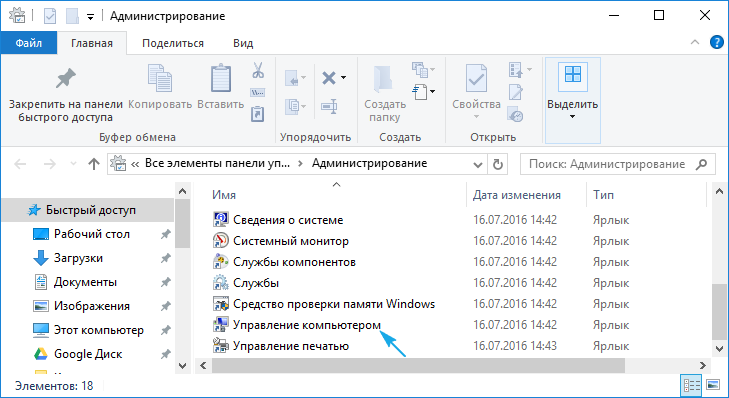Viewport: 729px width, 398px height.
Task: Click the search magnifier icon
Action: click(702, 164)
